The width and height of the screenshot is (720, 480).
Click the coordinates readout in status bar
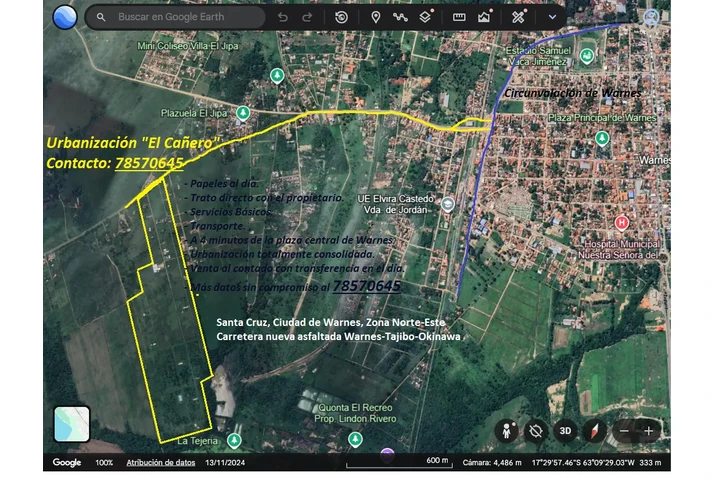click(x=583, y=463)
